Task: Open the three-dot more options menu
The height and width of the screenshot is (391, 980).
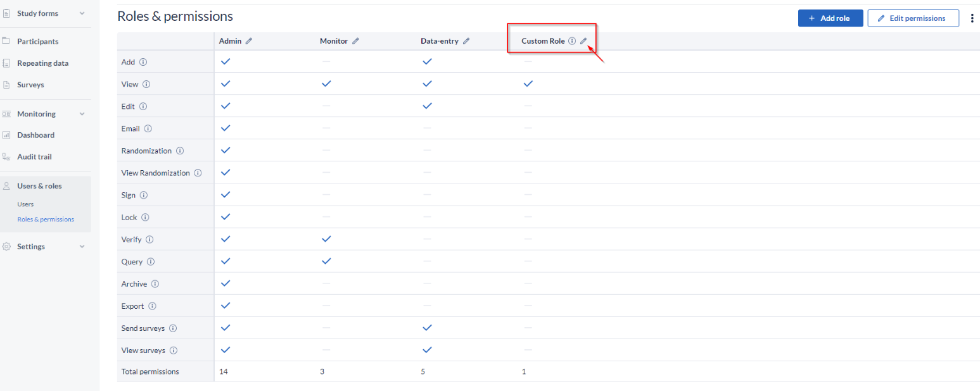Action: (x=972, y=18)
